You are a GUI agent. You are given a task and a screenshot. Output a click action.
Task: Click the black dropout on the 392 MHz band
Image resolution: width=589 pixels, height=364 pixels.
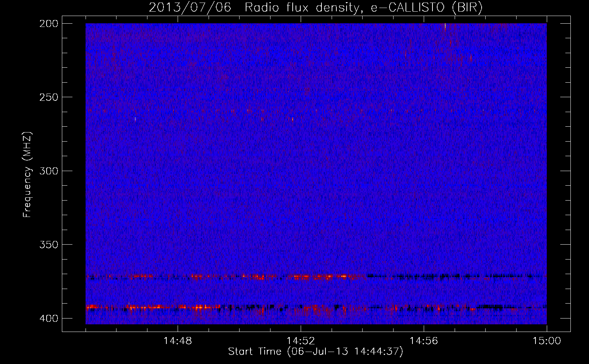490,307
